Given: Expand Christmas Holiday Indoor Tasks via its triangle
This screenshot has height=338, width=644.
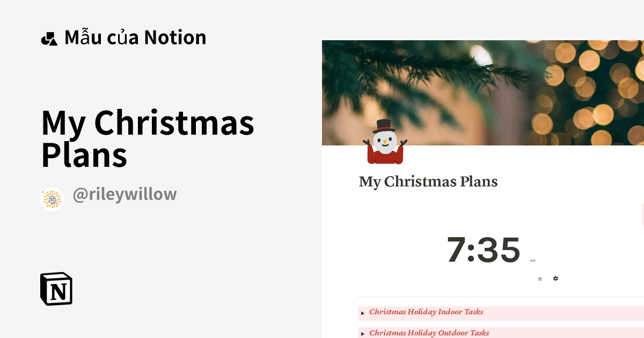Looking at the screenshot, I should 363,313.
